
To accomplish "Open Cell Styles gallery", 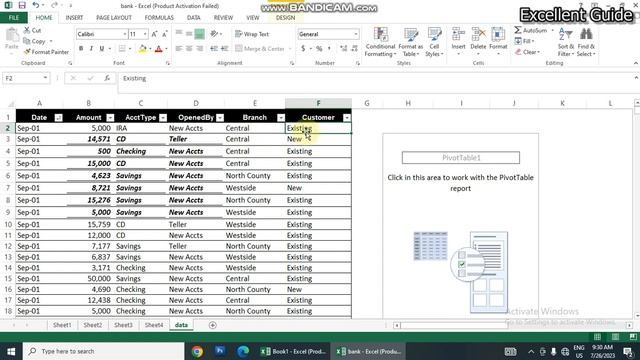I will pyautogui.click(x=434, y=42).
